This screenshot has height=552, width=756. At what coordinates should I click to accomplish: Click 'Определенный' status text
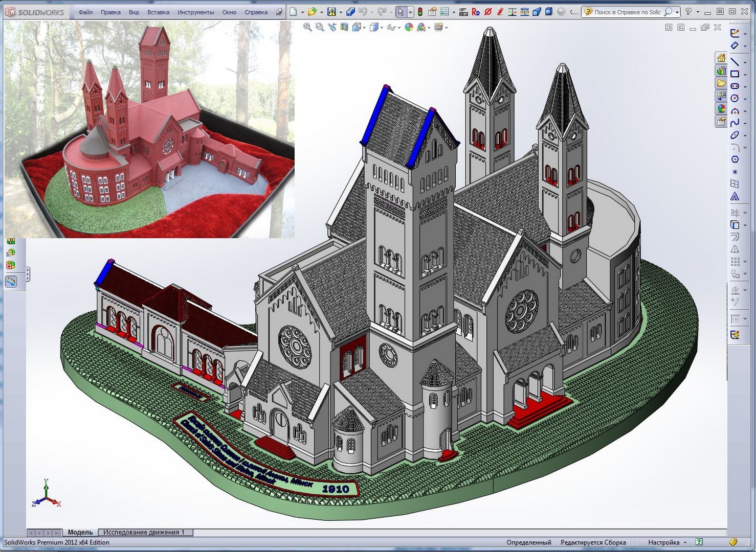click(529, 542)
